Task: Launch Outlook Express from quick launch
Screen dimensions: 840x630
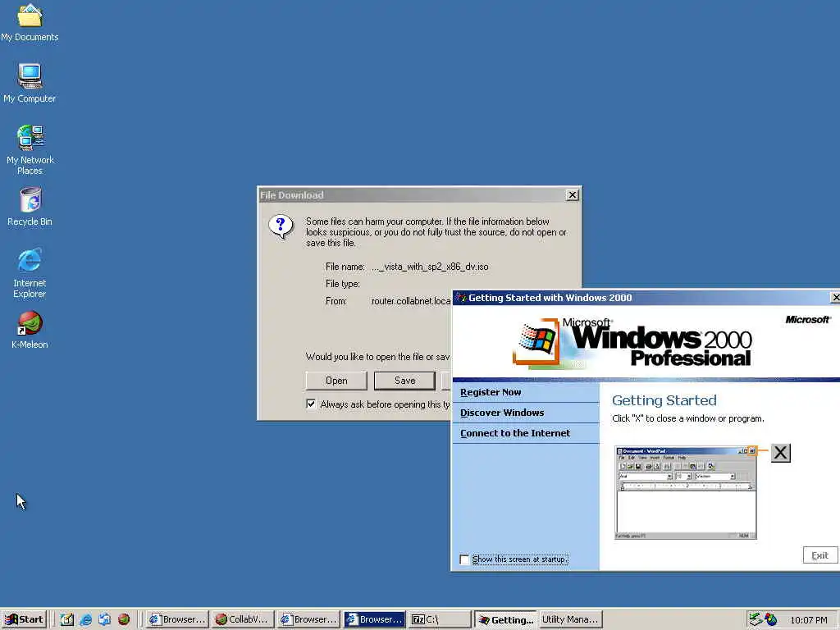Action: [104, 619]
